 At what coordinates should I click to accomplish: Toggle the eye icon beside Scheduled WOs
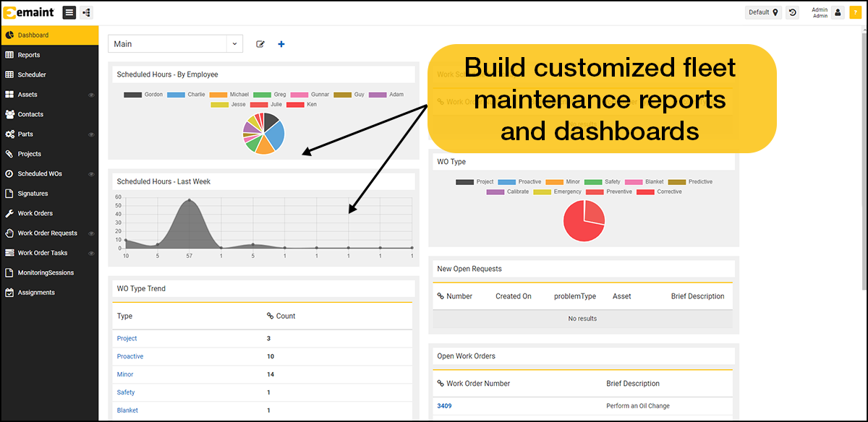91,174
